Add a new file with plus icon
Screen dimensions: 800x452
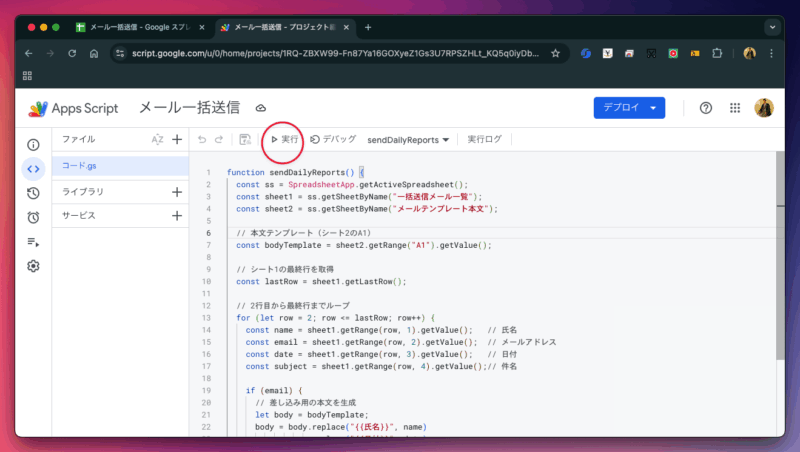pos(177,140)
